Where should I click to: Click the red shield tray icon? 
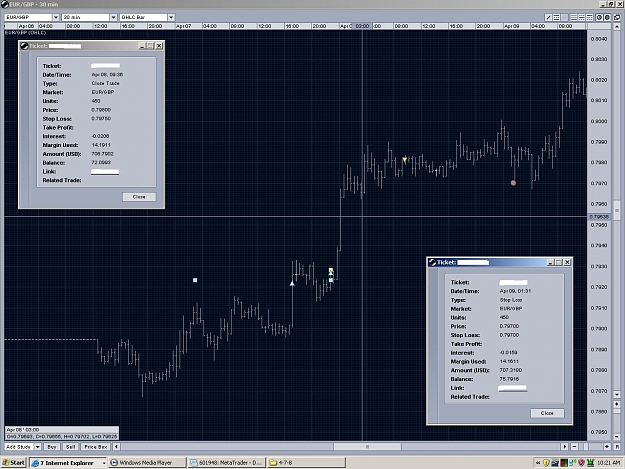point(581,463)
